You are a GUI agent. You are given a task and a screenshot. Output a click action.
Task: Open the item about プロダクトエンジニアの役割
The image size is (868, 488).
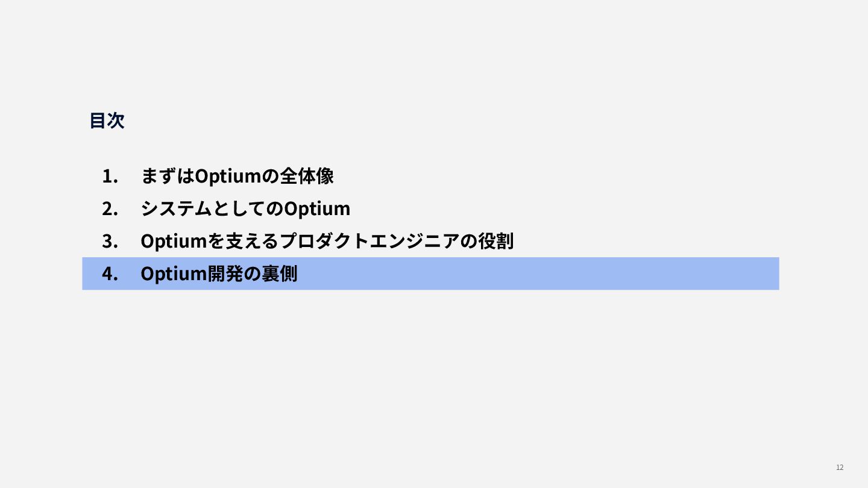(327, 241)
